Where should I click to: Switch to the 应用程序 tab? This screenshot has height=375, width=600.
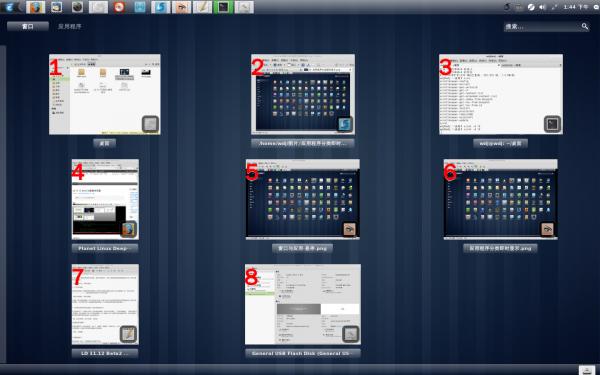click(x=69, y=26)
